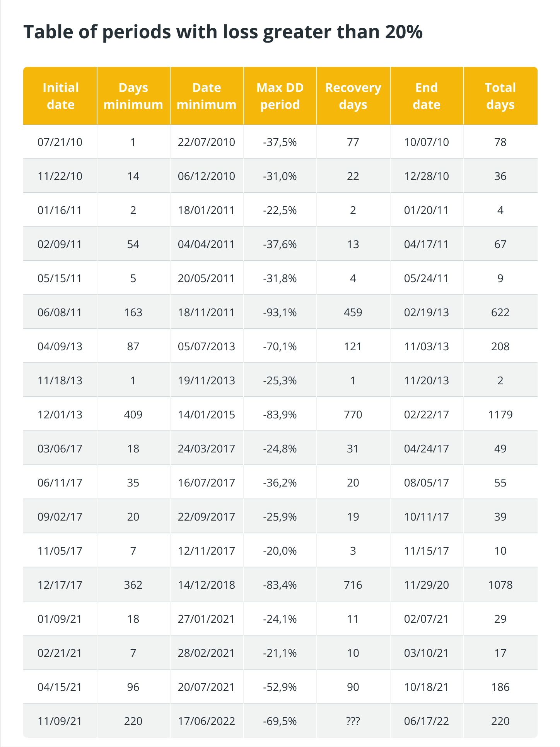Click the End date column header

[x=427, y=96]
